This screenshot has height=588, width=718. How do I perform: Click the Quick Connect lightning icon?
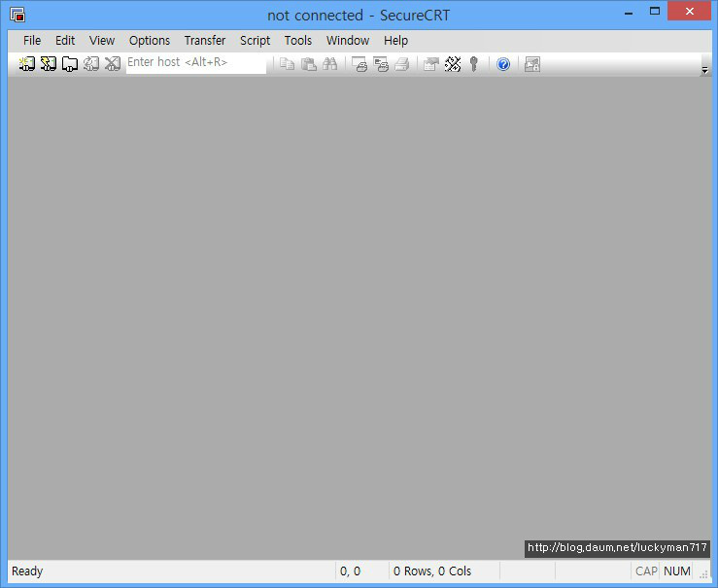pos(48,63)
